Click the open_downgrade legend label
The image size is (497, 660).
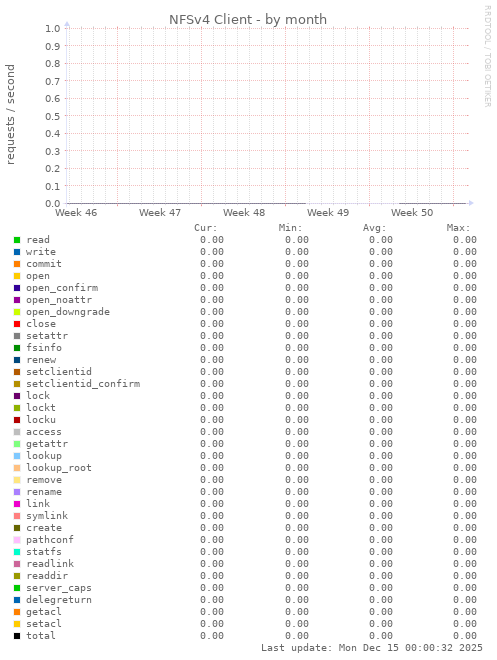tap(68, 312)
